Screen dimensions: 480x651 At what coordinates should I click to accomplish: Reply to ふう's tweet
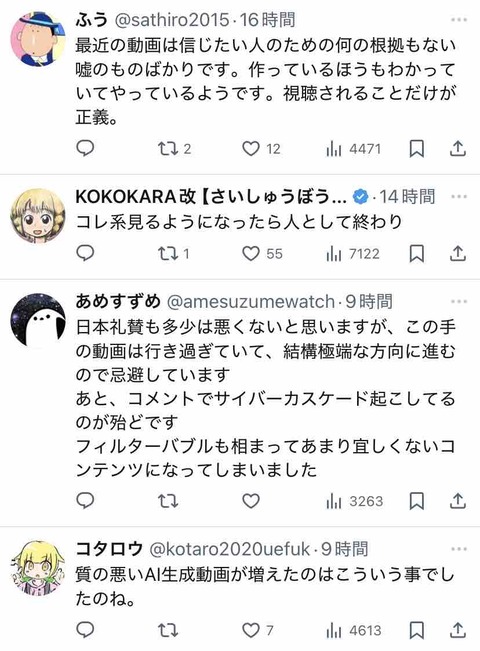click(86, 148)
